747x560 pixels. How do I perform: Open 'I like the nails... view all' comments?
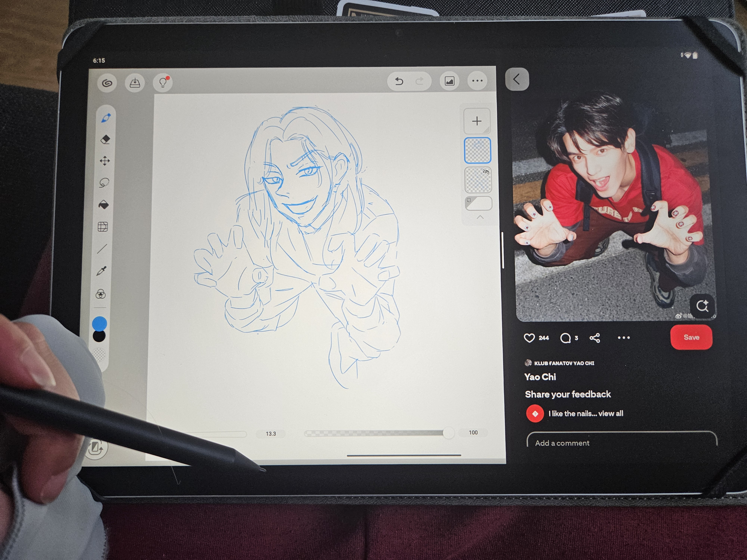coord(586,413)
